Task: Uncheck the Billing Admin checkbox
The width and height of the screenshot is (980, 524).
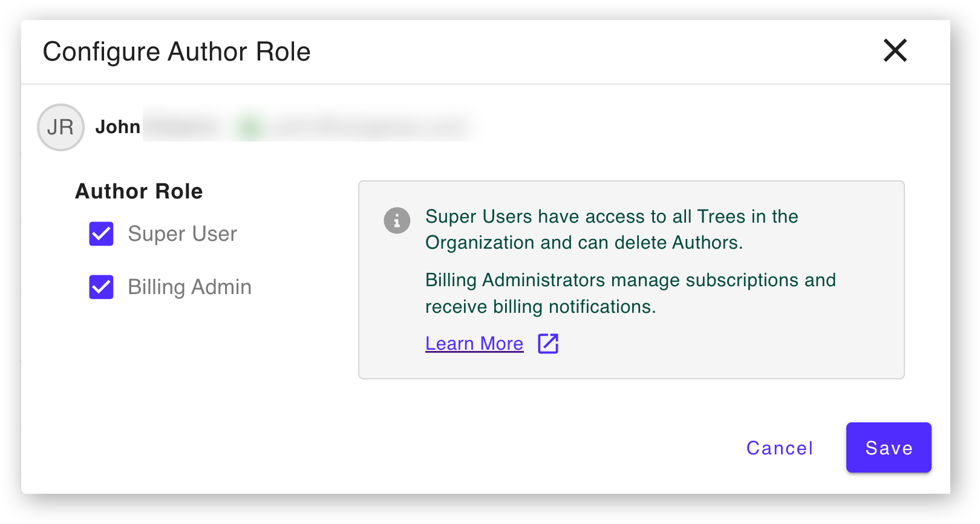Action: point(101,287)
